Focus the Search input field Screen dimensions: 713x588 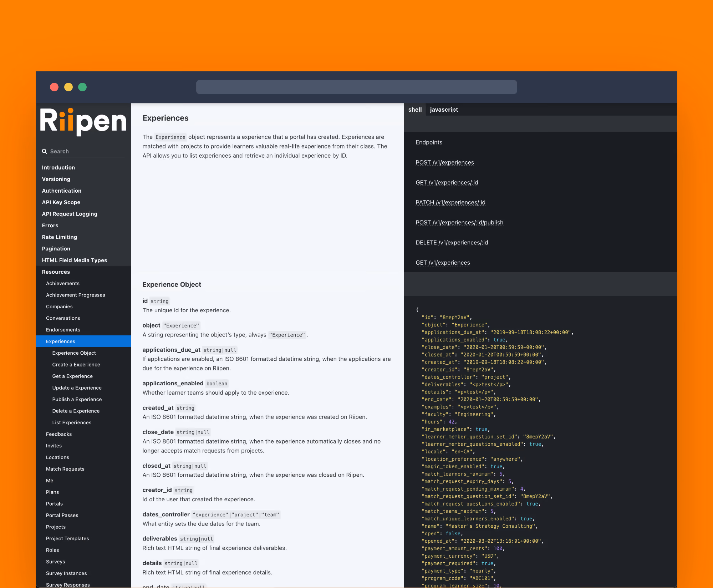83,151
